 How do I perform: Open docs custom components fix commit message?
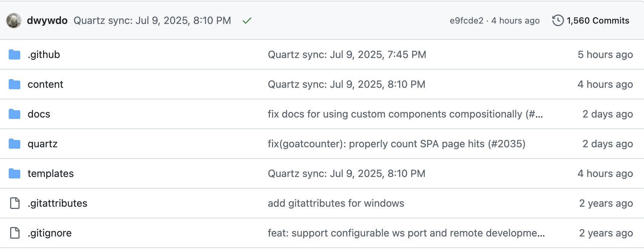405,114
